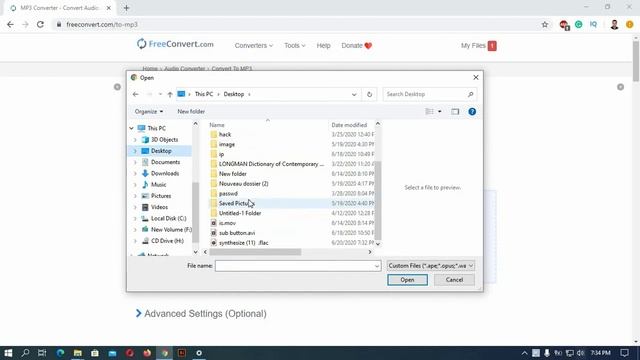Select the ip folder
Image resolution: width=640 pixels, height=360 pixels.
click(221, 154)
